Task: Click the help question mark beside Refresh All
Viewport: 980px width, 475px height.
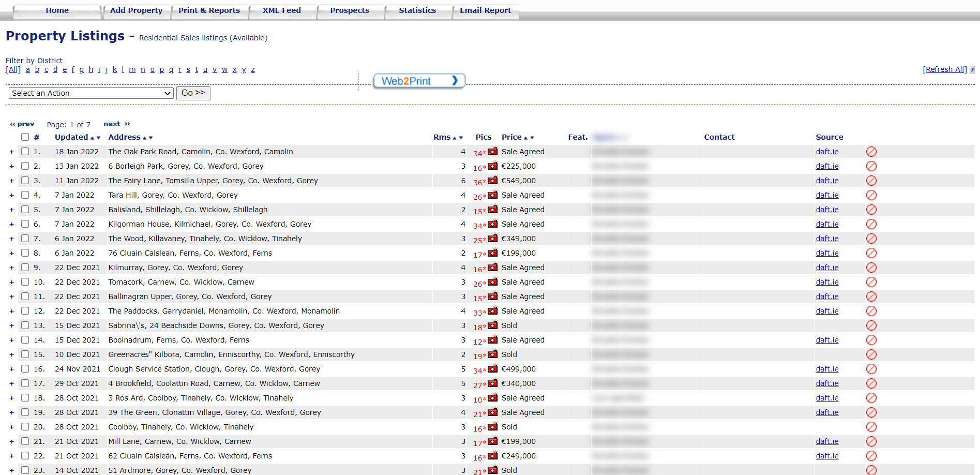Action: [972, 70]
